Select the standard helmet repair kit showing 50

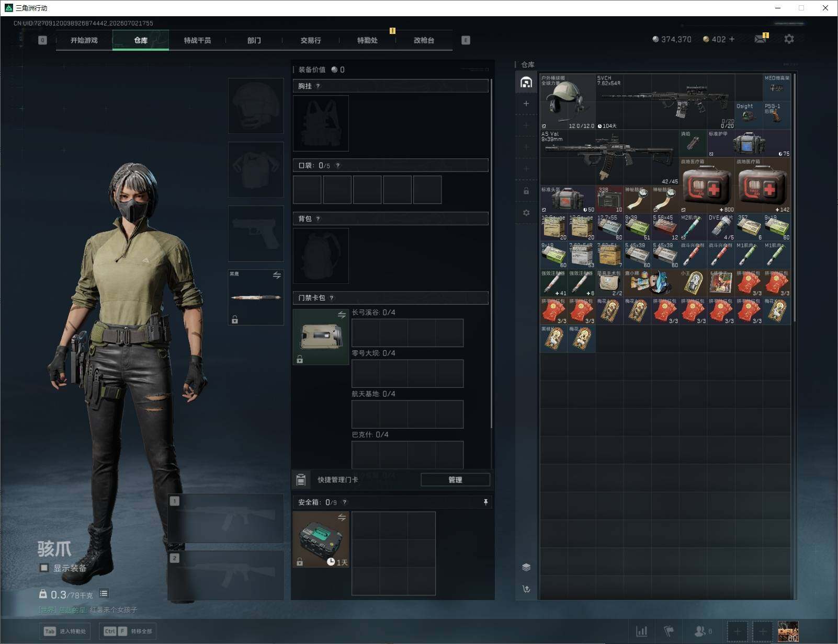[x=568, y=199]
